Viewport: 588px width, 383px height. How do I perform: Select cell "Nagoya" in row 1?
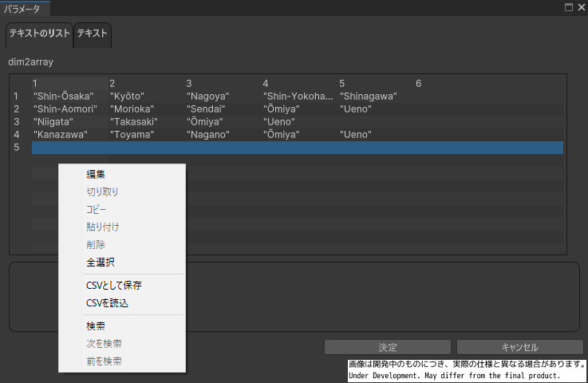(223, 97)
